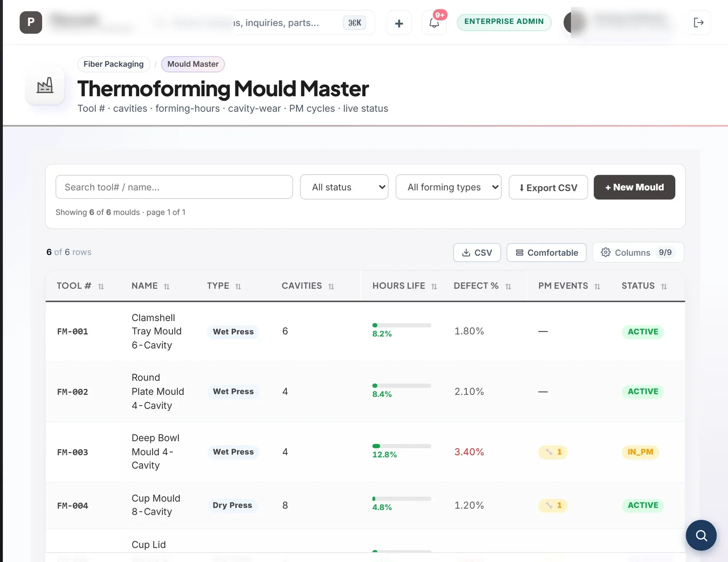Click the logout icon at top right

click(698, 23)
